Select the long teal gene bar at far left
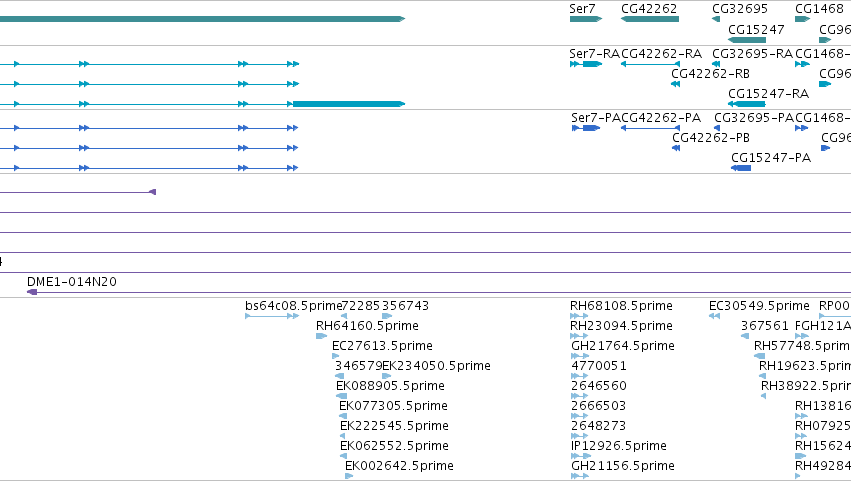 (x=202, y=19)
